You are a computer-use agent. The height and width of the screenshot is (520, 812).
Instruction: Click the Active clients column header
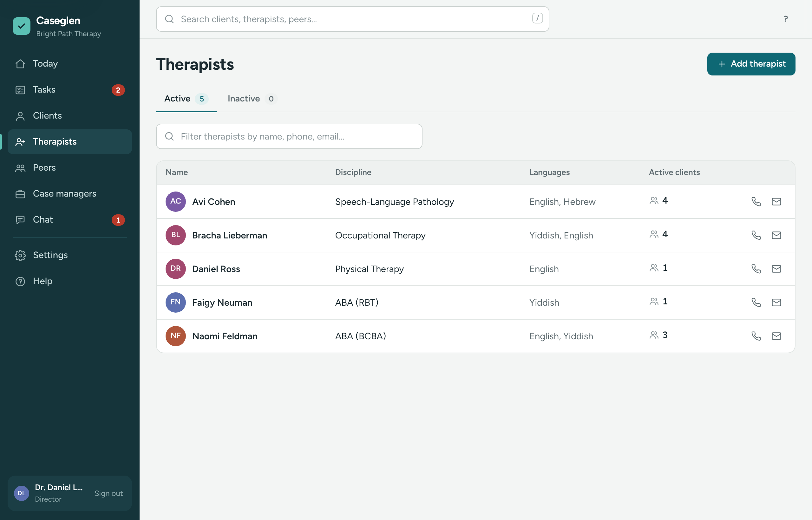674,172
